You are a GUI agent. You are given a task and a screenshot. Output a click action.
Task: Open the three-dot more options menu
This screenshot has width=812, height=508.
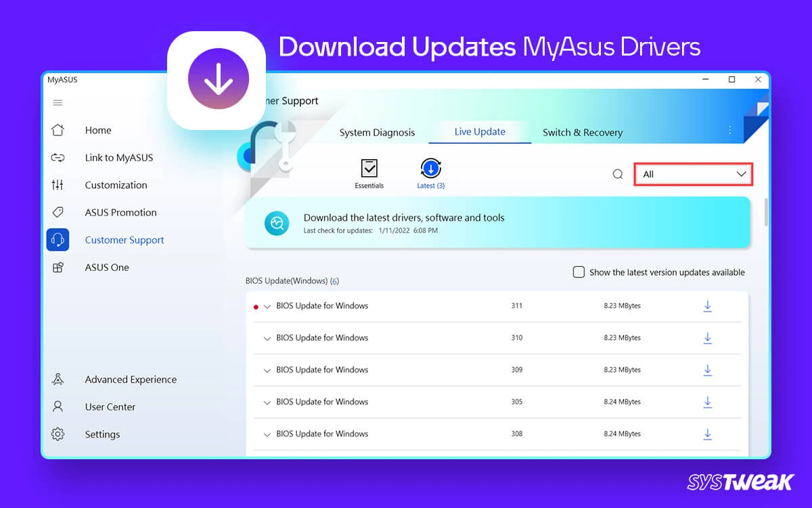[729, 130]
